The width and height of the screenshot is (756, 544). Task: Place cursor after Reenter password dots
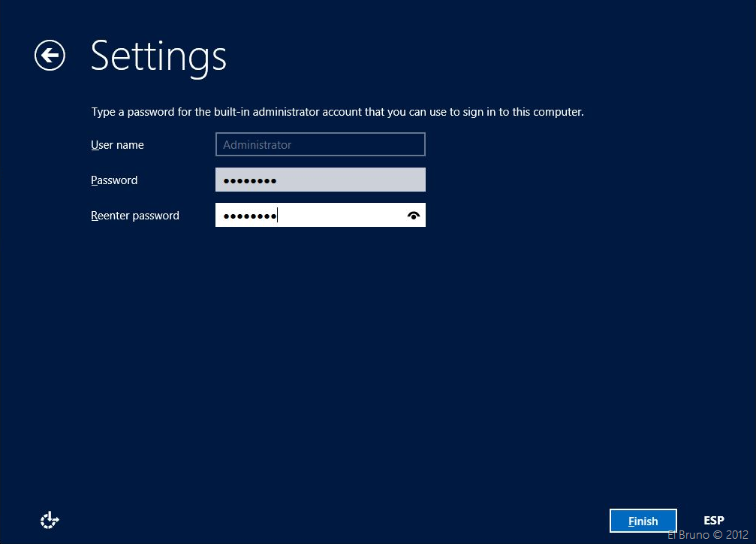[278, 216]
